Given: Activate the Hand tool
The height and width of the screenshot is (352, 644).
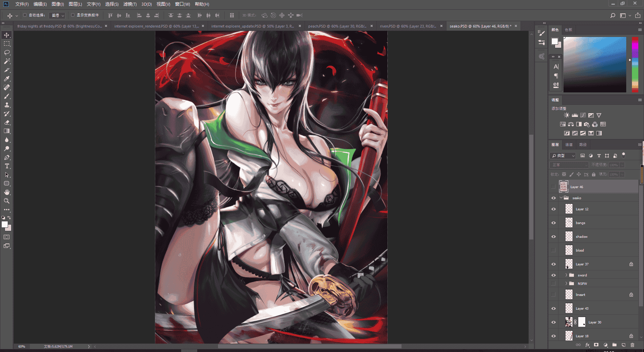Looking at the screenshot, I should 7,192.
